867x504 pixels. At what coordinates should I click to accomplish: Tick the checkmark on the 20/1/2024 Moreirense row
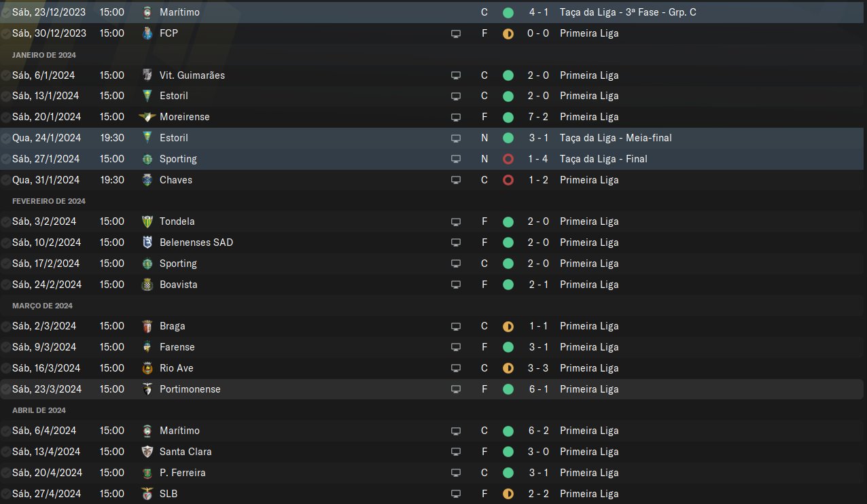click(x=5, y=117)
